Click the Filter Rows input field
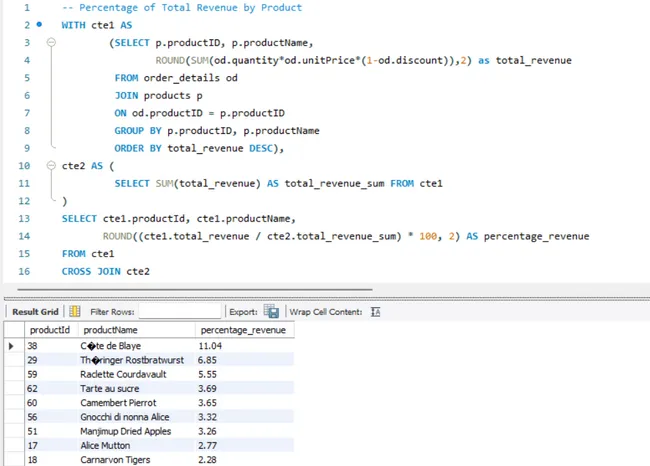This screenshot has width=650, height=466. (180, 311)
